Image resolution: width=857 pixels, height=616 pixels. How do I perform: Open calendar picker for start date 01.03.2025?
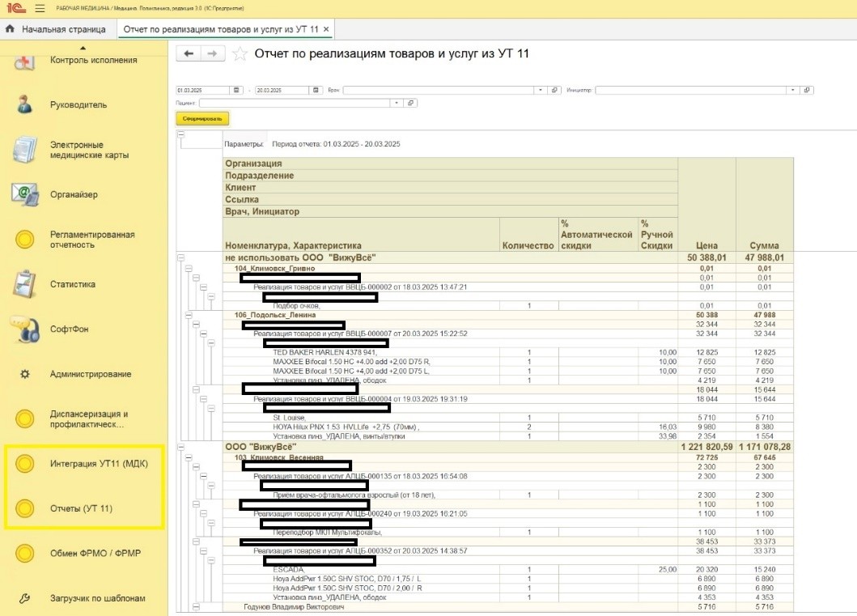[236, 90]
